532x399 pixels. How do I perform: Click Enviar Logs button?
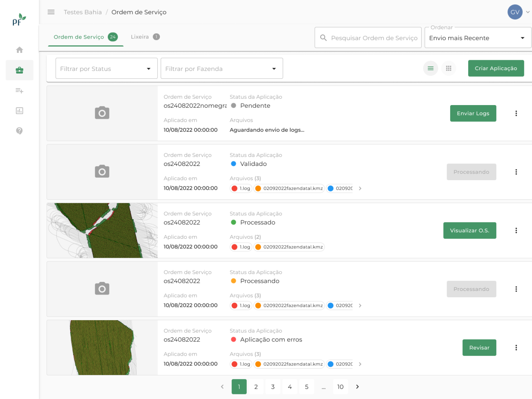[473, 113]
